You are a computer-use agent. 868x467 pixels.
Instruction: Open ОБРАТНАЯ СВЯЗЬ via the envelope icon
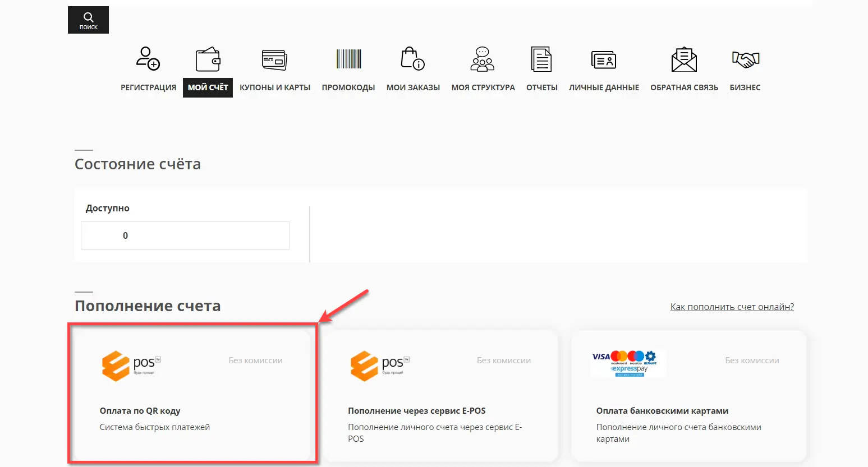coord(683,58)
